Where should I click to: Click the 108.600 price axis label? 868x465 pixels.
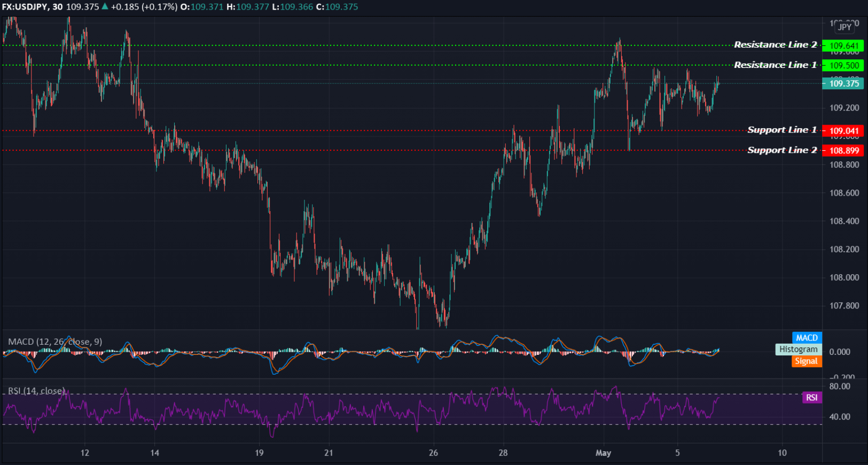[844, 193]
